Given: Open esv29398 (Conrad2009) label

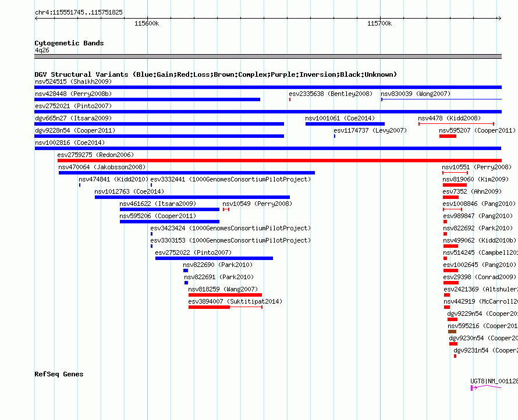Looking at the screenshot, I should click(x=480, y=277).
